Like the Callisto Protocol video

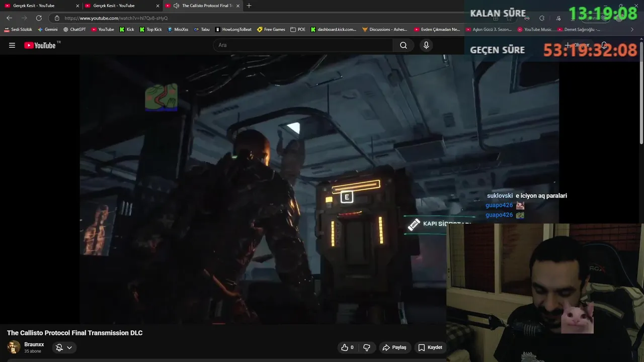(347, 347)
